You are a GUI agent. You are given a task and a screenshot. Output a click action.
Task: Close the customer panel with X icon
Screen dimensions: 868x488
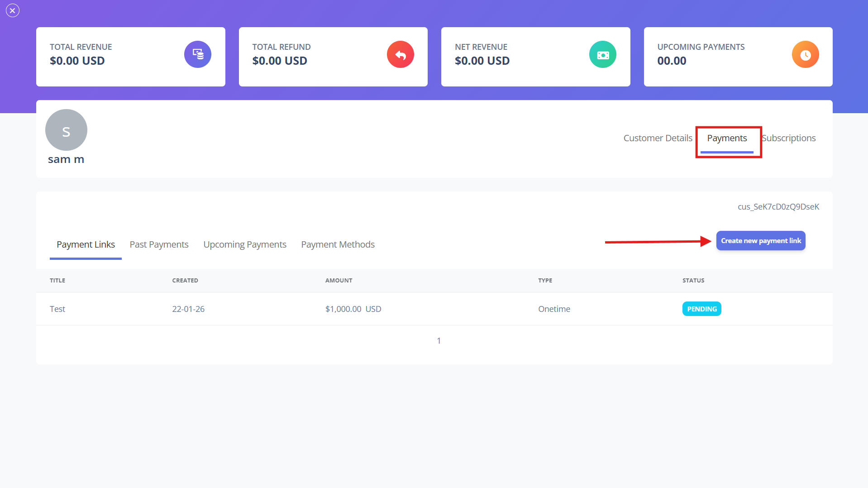tap(13, 10)
